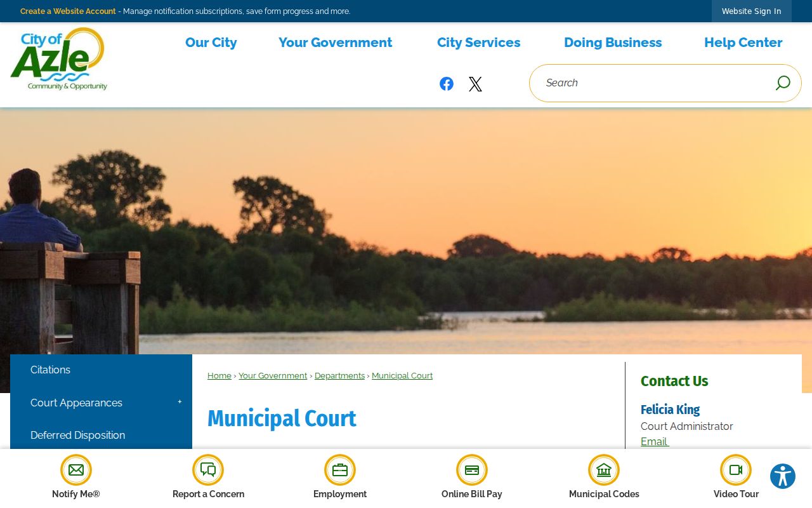The width and height of the screenshot is (812, 508).
Task: Click the Your Government breadcrumb link
Action: [273, 376]
